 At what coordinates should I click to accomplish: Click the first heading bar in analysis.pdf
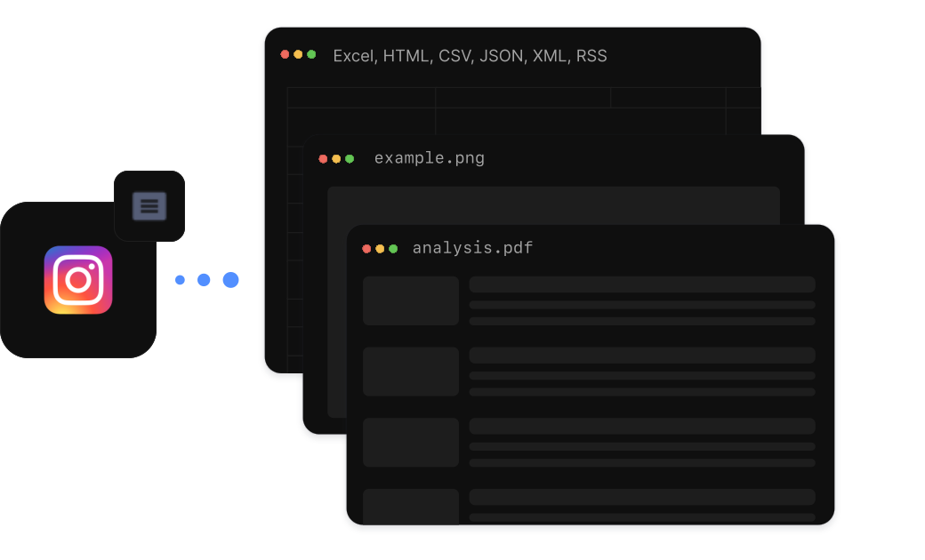coord(642,284)
